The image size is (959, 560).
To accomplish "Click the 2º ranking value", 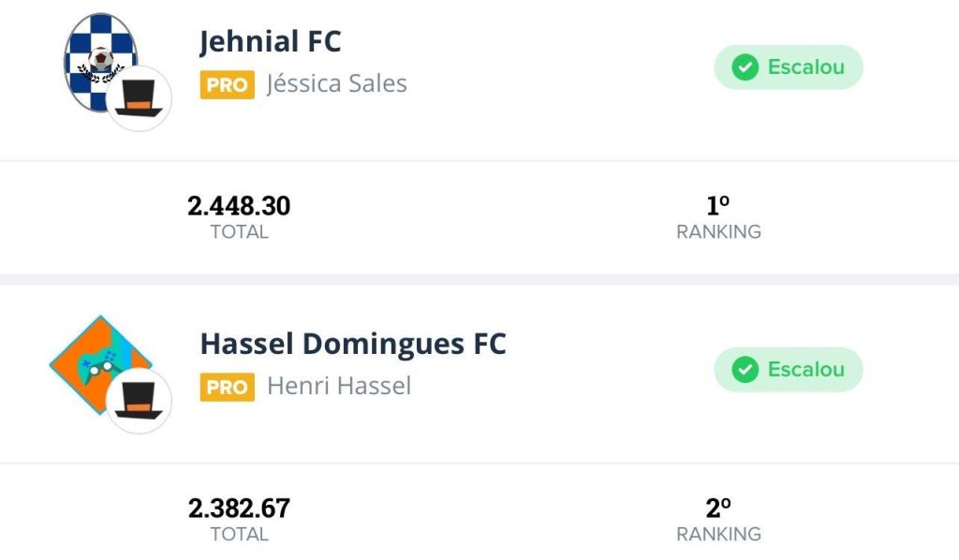I will [x=718, y=508].
